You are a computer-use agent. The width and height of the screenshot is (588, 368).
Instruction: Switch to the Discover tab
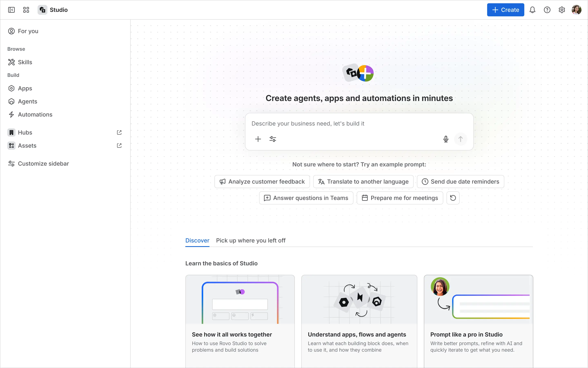click(197, 240)
